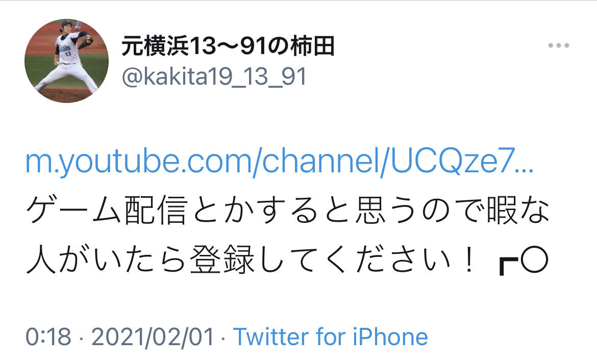Click the 2021/02/01 date text
This screenshot has height=364, width=597.
(x=152, y=337)
